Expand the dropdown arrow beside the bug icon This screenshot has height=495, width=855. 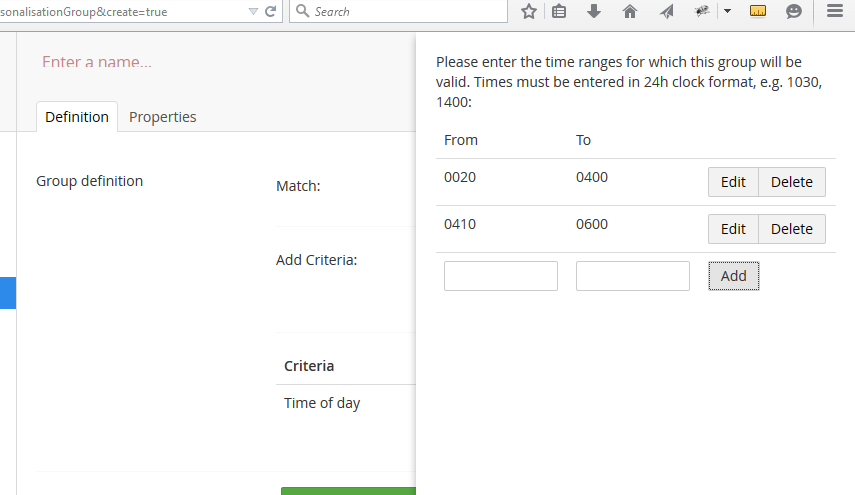[727, 11]
